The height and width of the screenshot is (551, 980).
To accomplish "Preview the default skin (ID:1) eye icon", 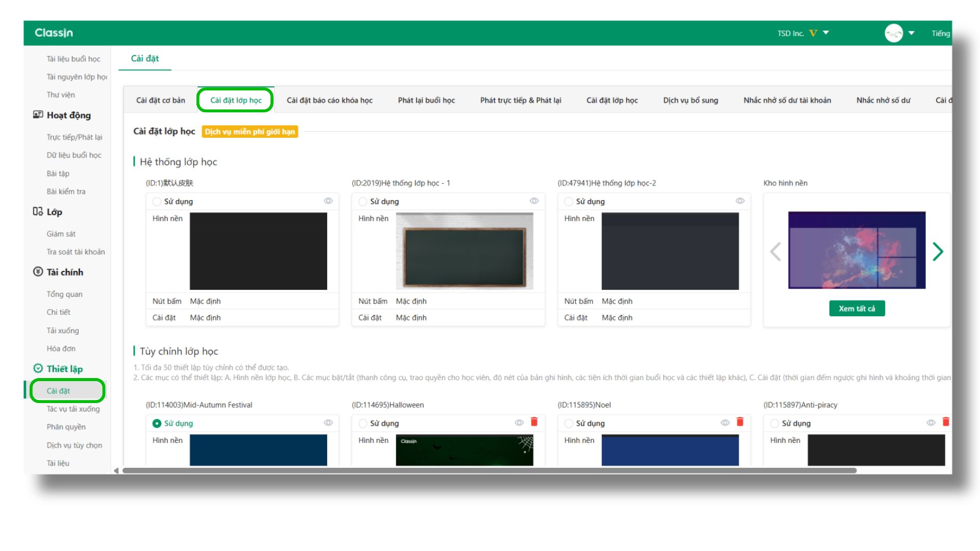I will (x=328, y=201).
